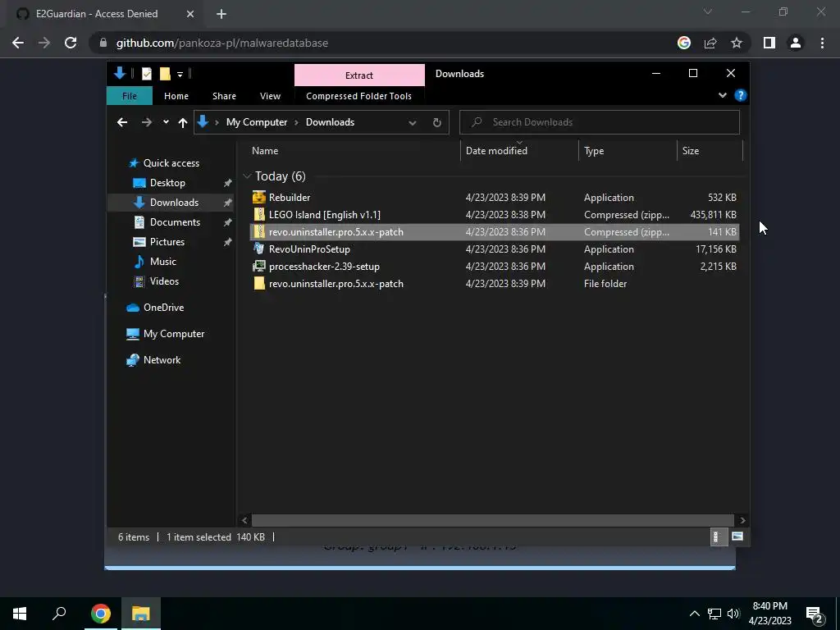Click the revo.uninstaller patch File folder icon
840x630 pixels.
click(x=259, y=283)
